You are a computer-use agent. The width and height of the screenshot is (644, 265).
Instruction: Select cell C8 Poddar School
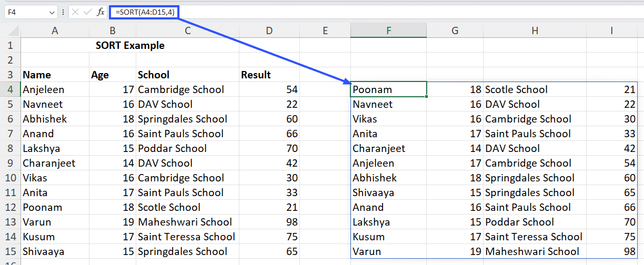(x=187, y=148)
